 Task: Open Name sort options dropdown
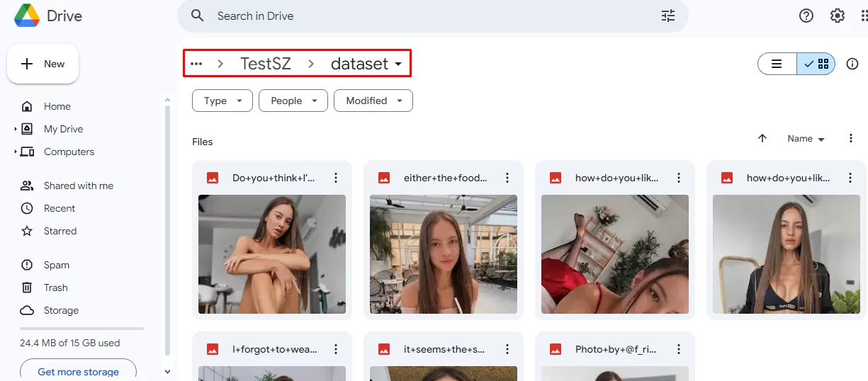click(x=806, y=139)
